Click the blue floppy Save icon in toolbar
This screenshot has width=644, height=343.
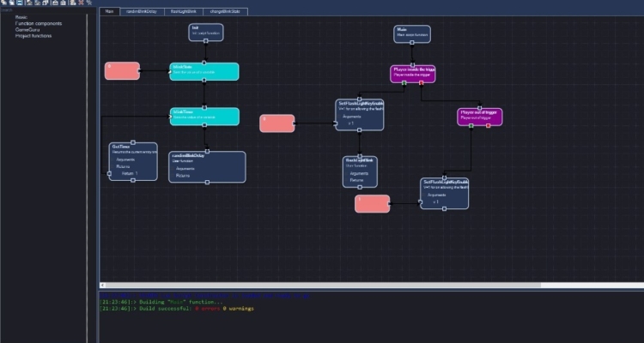point(19,3)
